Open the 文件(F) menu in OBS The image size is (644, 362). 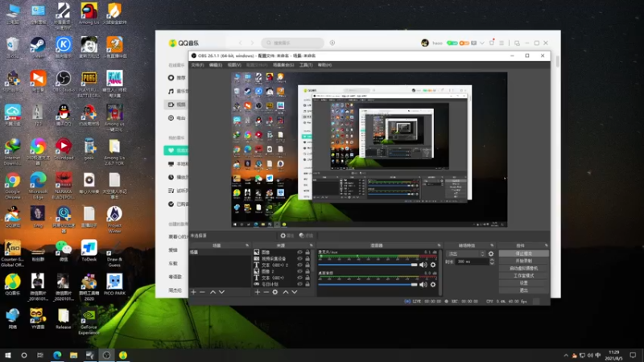[x=197, y=65]
